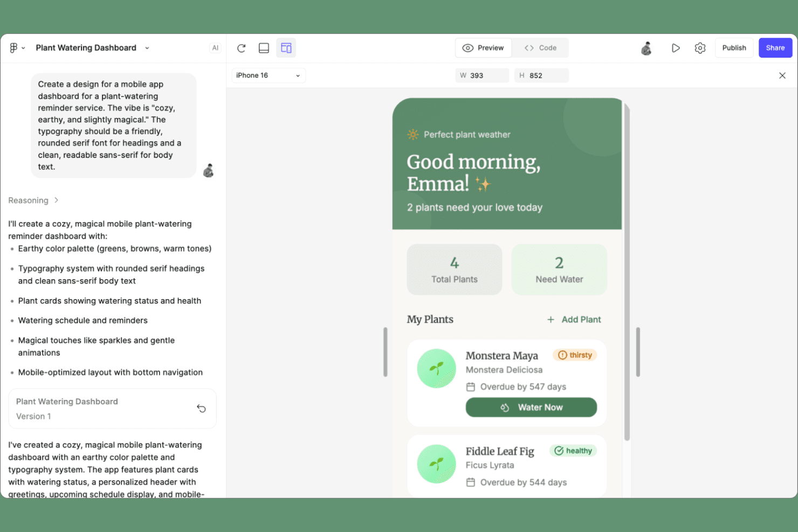Click the plus icon next to Add Plant
The image size is (798, 532).
pos(551,320)
